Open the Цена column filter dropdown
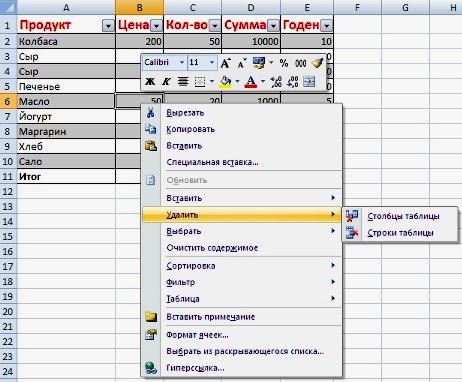 click(x=156, y=25)
